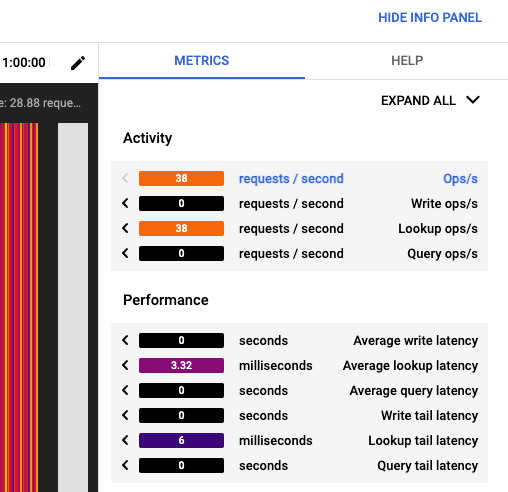Click the striped heatmap column

tap(19, 307)
